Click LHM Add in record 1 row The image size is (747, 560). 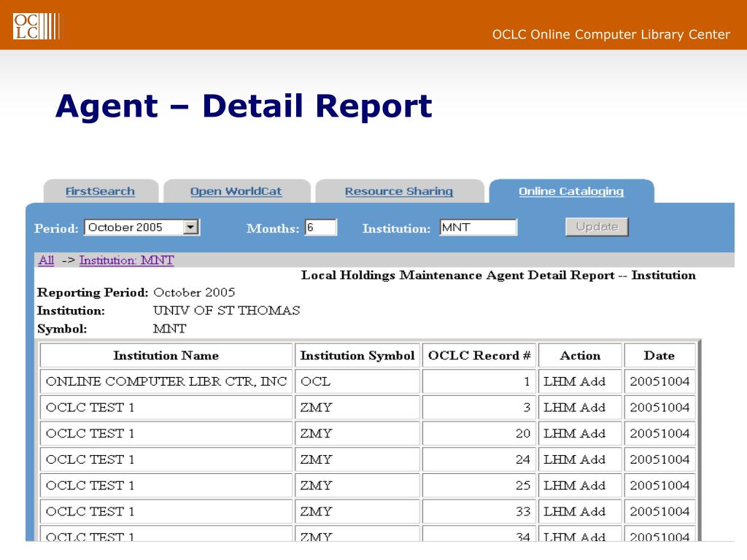580,381
